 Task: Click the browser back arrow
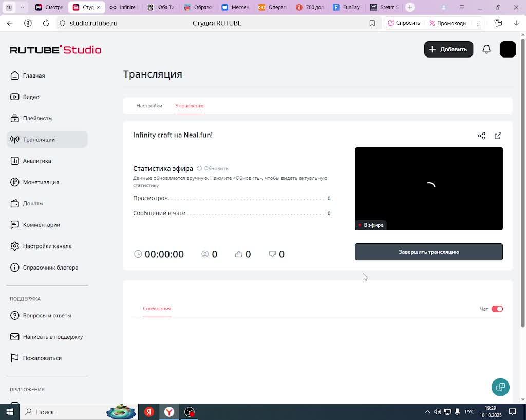pos(10,23)
